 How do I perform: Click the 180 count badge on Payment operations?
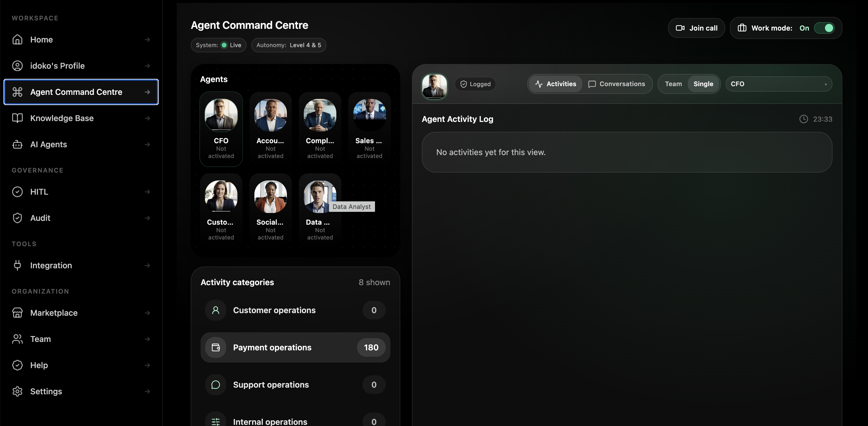pyautogui.click(x=371, y=347)
